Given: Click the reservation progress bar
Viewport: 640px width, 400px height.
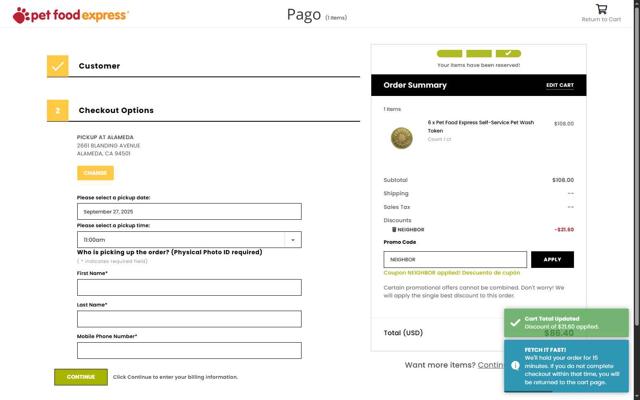Looking at the screenshot, I should (x=479, y=53).
